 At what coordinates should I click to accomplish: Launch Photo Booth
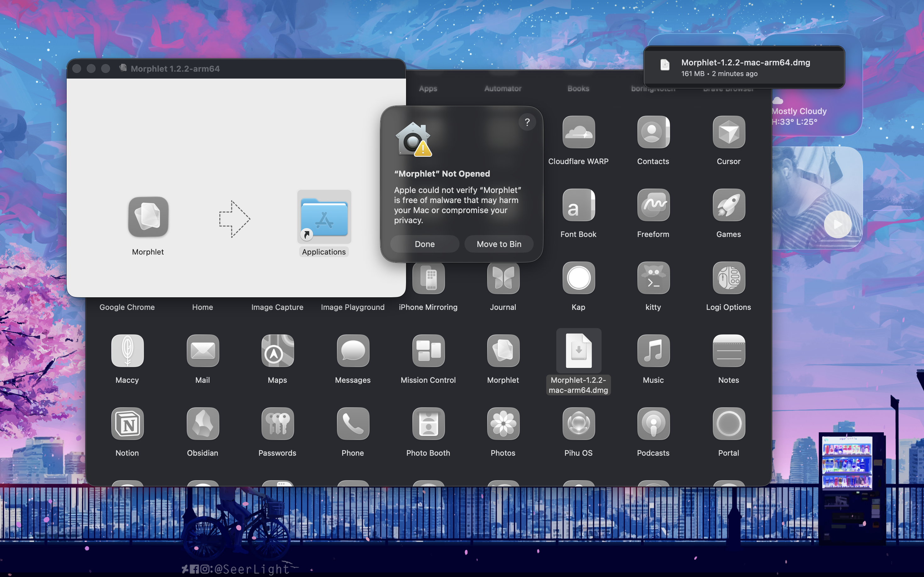(x=428, y=424)
